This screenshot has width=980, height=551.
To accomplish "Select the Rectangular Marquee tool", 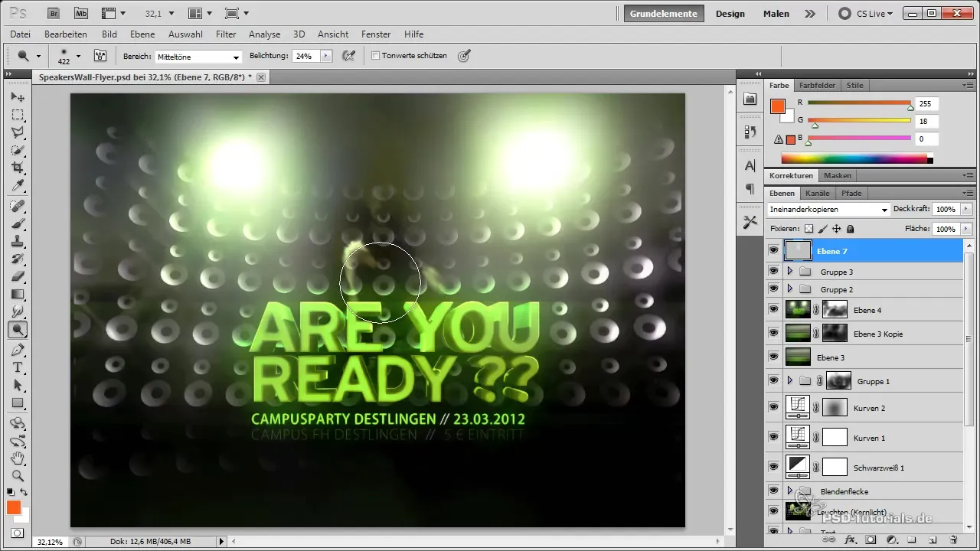I will point(17,115).
